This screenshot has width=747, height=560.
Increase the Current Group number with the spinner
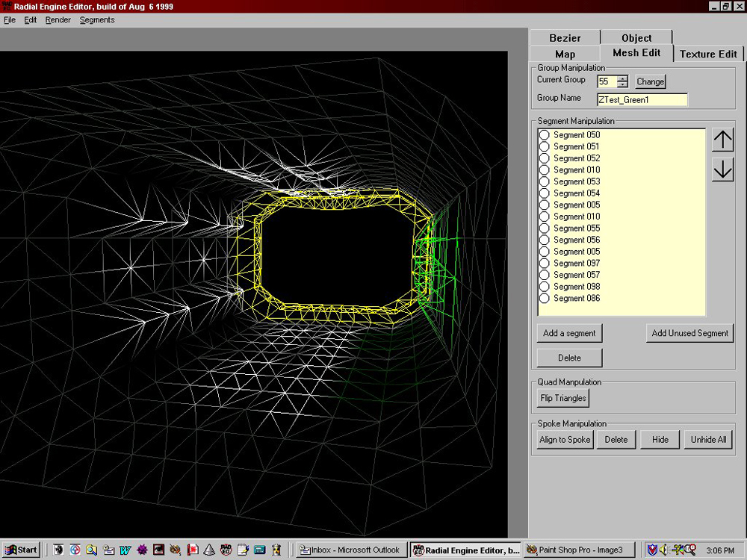tap(622, 78)
